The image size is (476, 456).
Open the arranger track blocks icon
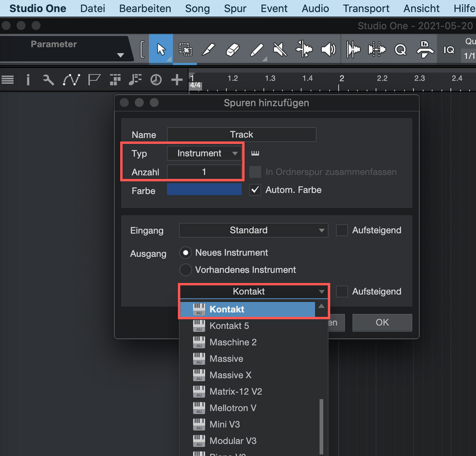[115, 80]
